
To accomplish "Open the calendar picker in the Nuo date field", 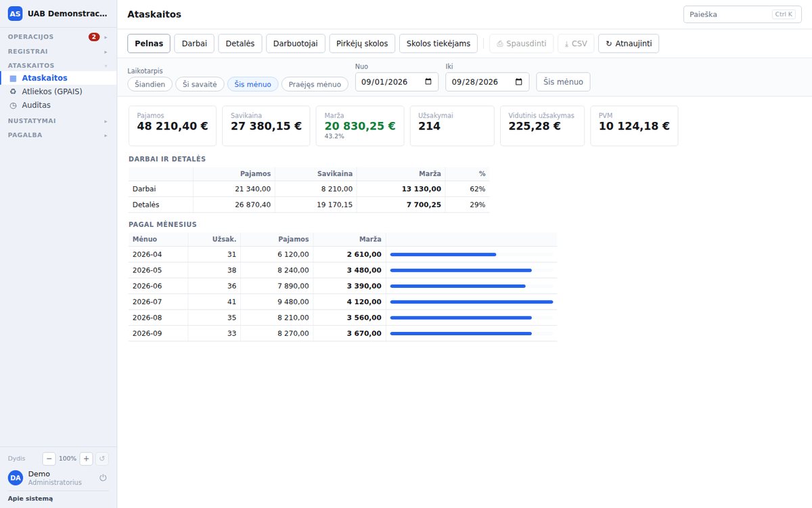I will tap(428, 82).
